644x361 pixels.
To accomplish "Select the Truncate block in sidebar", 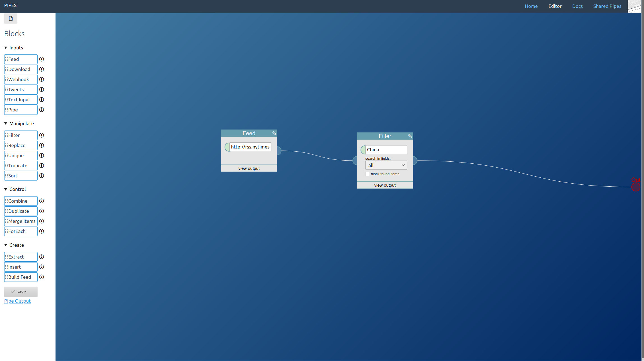I will pyautogui.click(x=21, y=166).
